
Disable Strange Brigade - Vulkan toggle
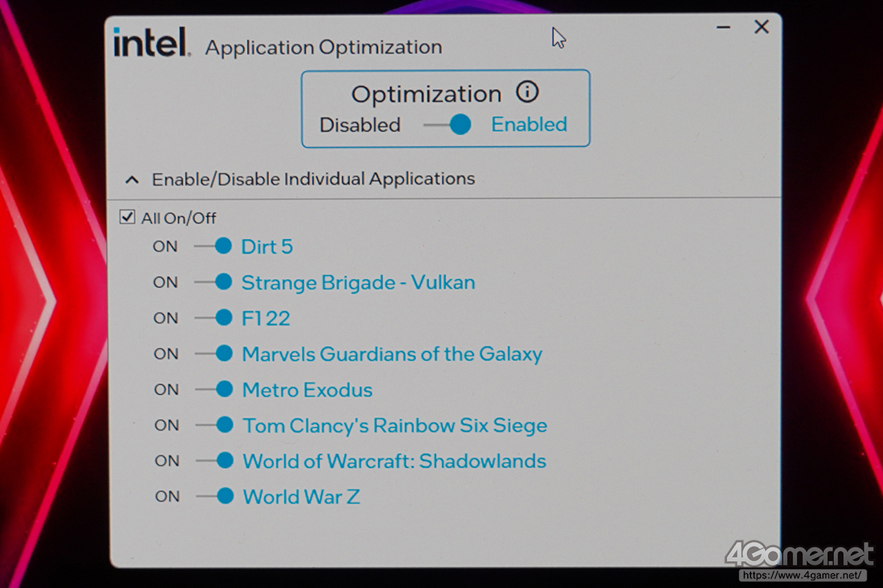coord(214,282)
